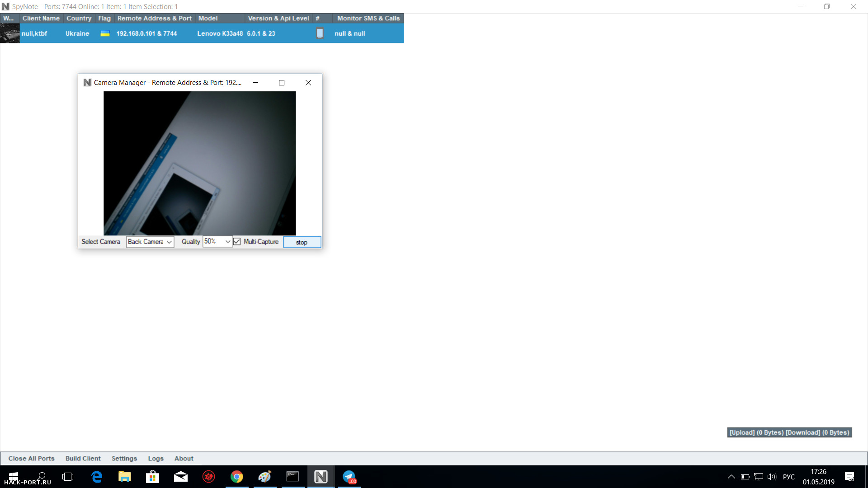The image size is (868, 488).
Task: Click the Client Name column header
Action: 41,18
